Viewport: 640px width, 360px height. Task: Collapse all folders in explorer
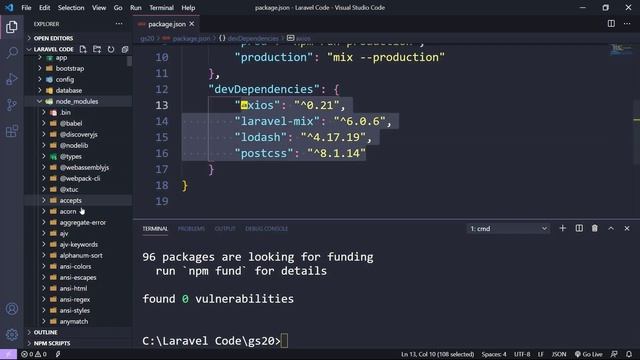click(x=124, y=49)
